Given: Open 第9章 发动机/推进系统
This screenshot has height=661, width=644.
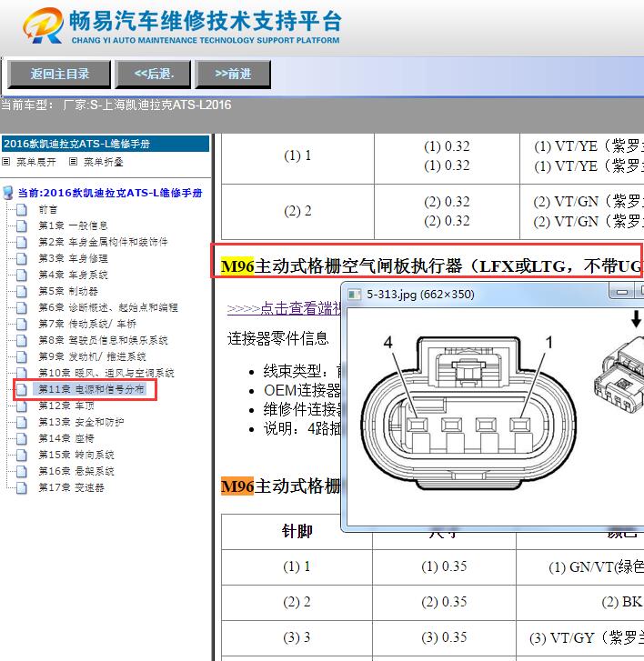Looking at the screenshot, I should click(92, 356).
